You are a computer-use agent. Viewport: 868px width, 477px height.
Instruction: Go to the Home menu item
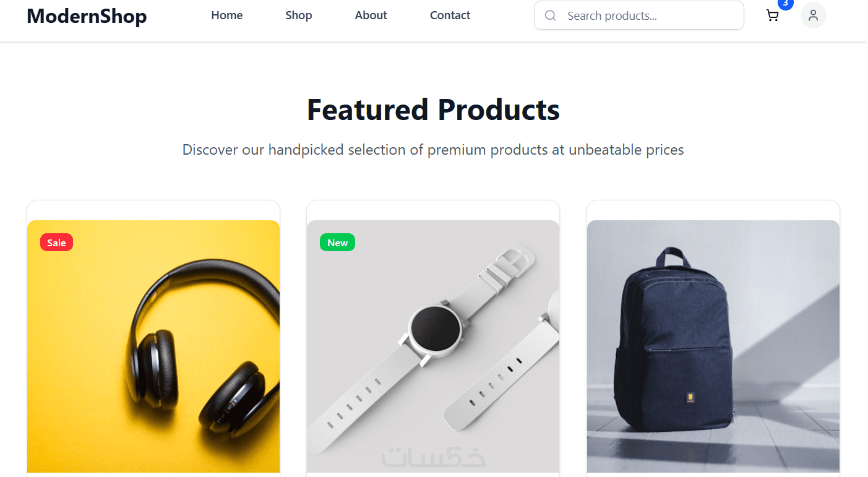[227, 15]
